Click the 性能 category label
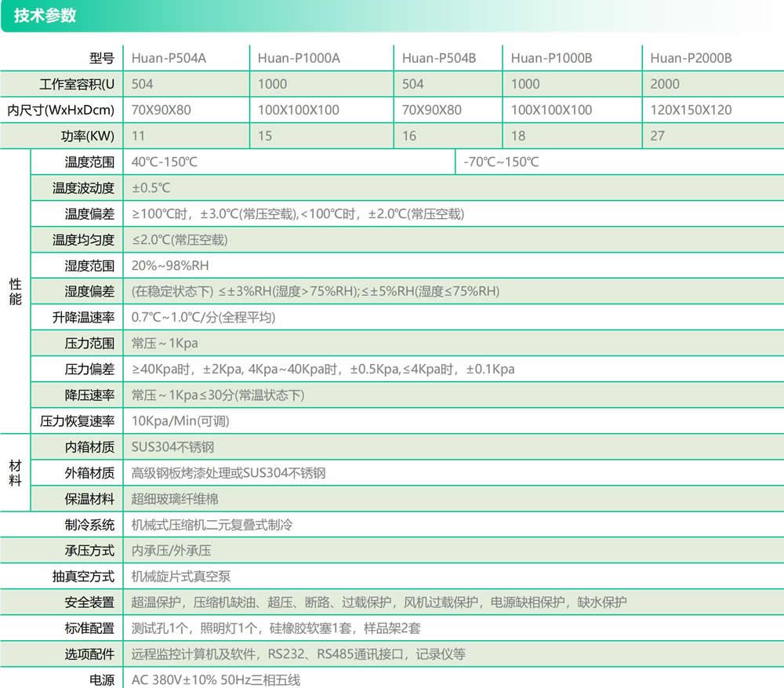Image resolution: width=784 pixels, height=688 pixels. click(x=15, y=291)
